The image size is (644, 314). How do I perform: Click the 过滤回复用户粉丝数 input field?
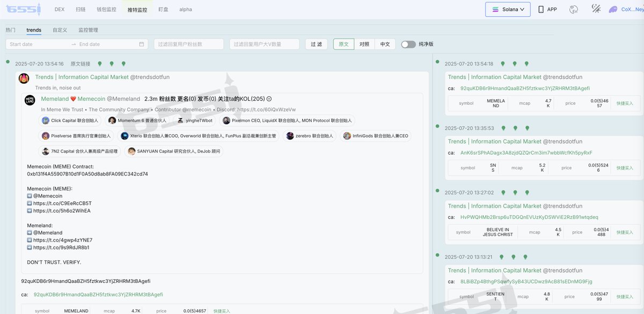[x=189, y=44]
